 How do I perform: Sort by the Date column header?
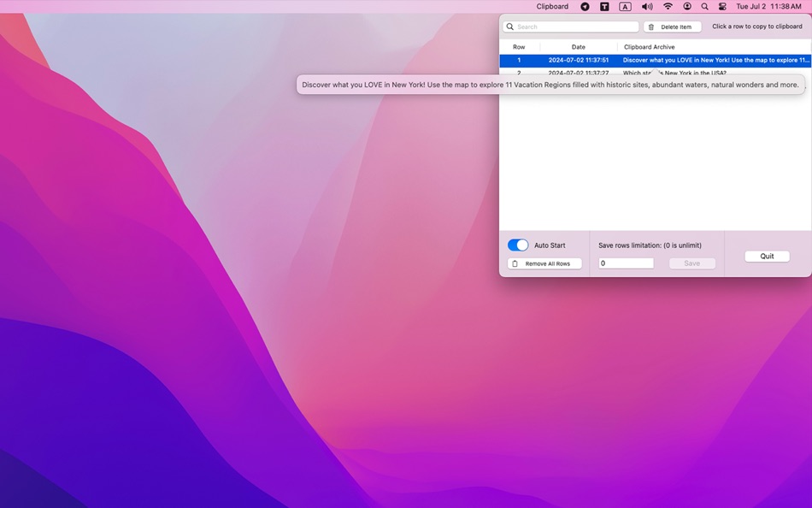pyautogui.click(x=578, y=47)
